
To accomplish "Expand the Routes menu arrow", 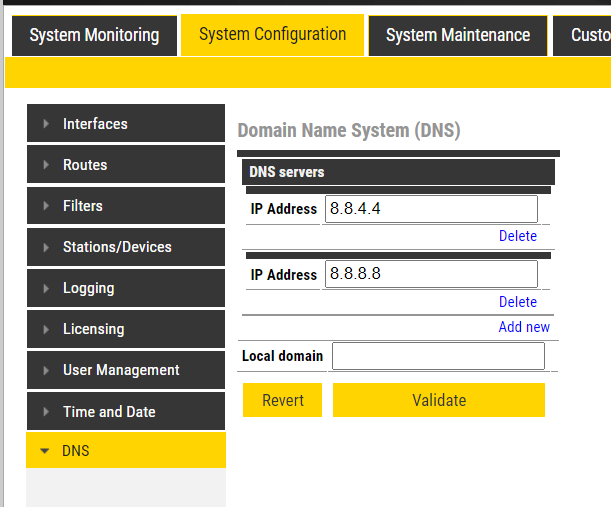I will 46,165.
